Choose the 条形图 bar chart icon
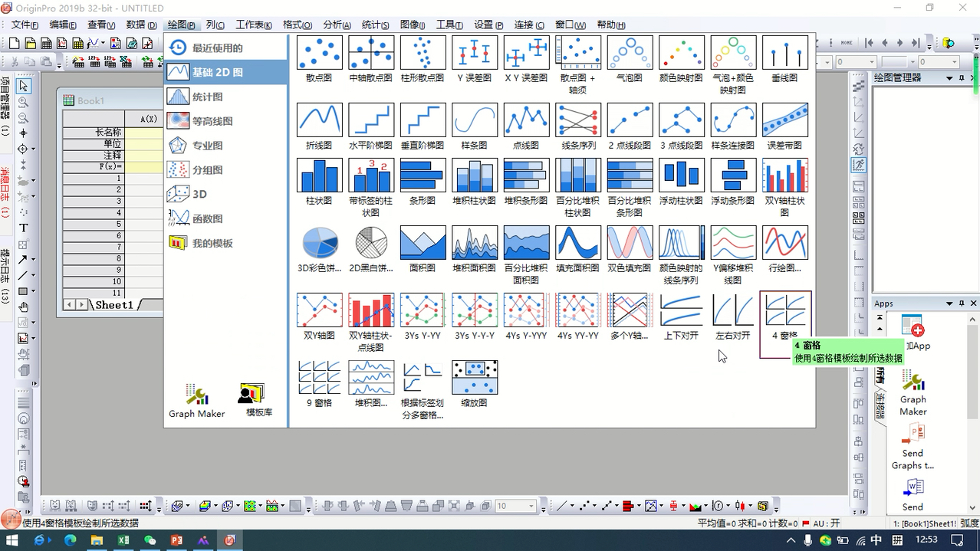The height and width of the screenshot is (551, 980). [x=423, y=182]
